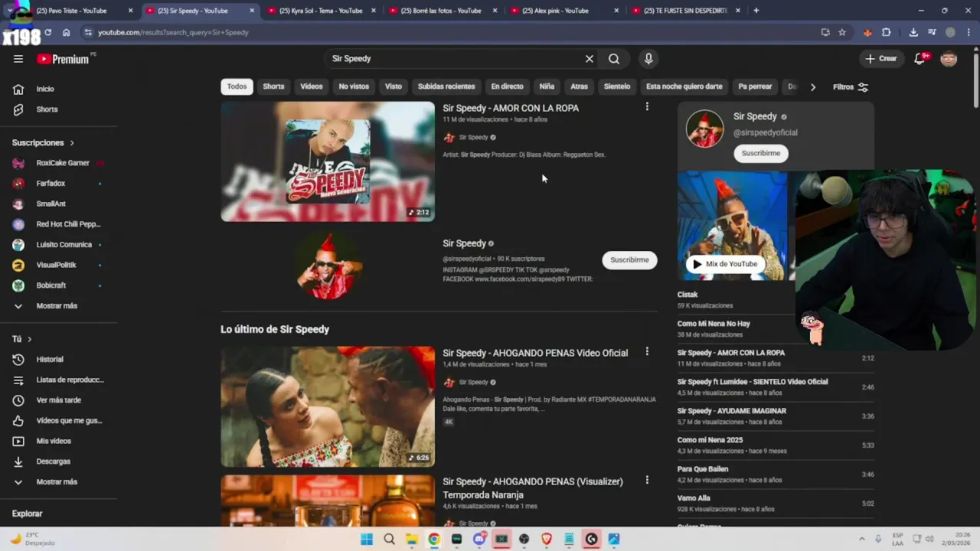Open Ver más tarde in sidebar
This screenshot has width=980, height=551.
pos(58,400)
